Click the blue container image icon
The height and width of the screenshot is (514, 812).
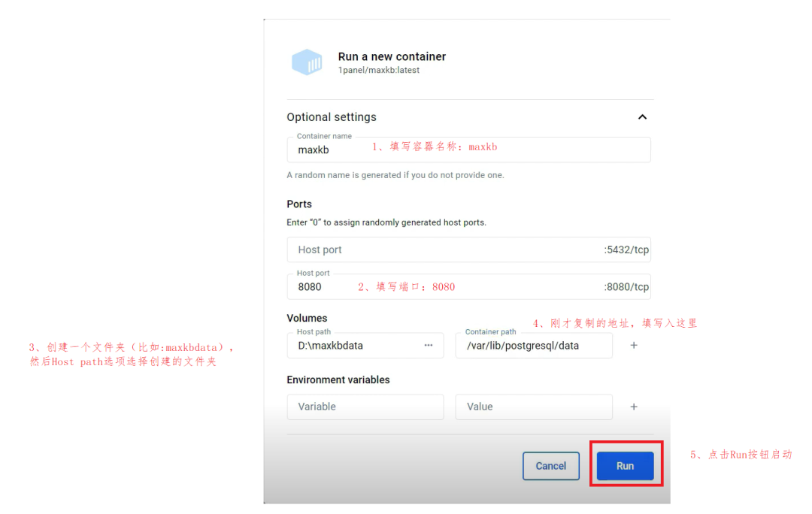[307, 62]
